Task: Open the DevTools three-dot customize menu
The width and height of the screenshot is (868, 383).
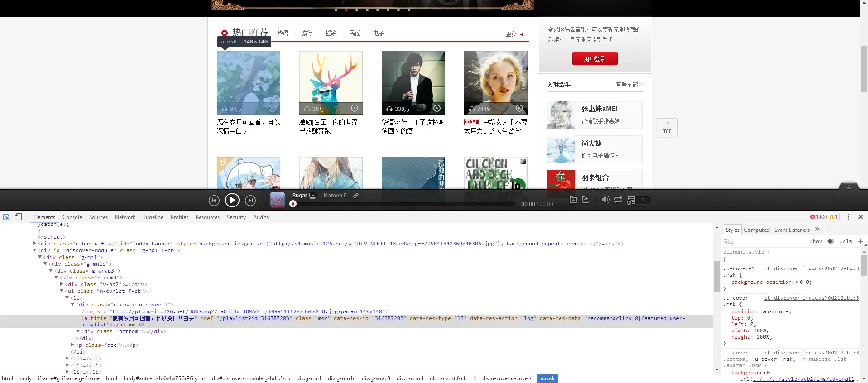Action: pos(848,217)
